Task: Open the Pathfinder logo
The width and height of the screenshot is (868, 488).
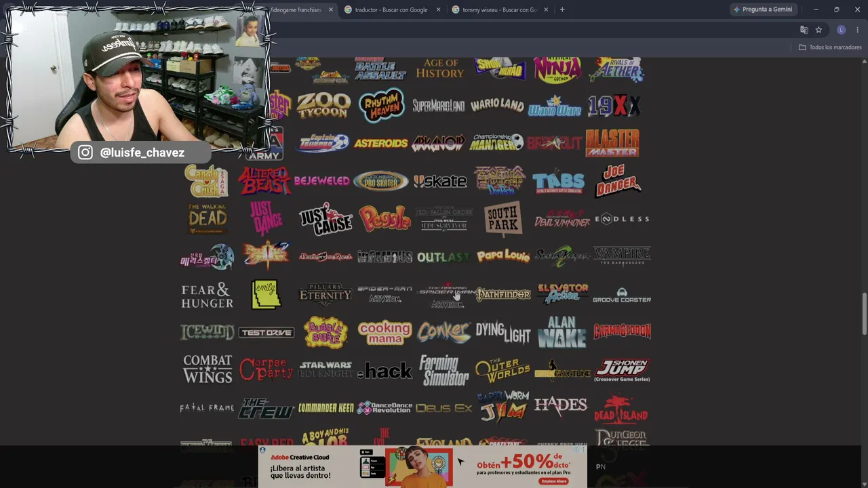Action: point(503,295)
